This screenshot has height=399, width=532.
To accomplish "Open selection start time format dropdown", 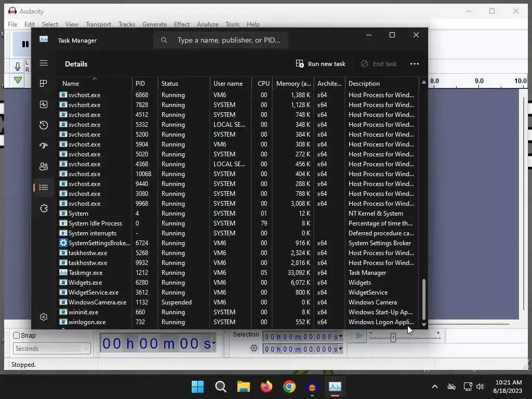I will [x=340, y=336].
